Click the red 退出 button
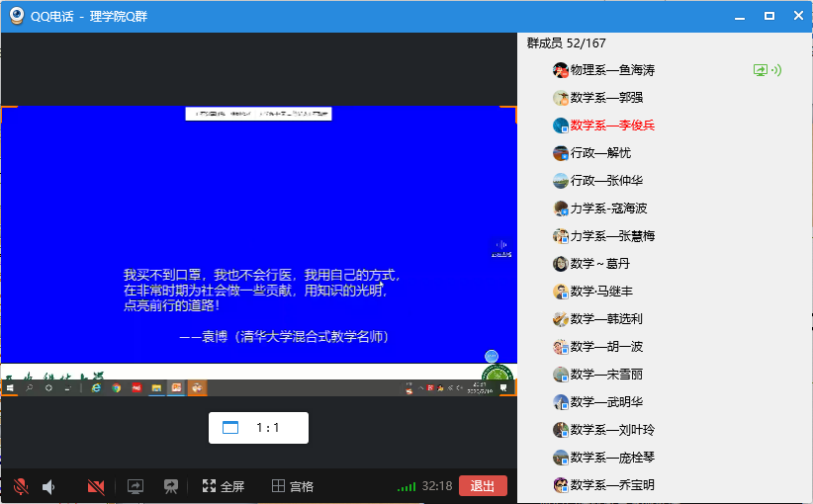The height and width of the screenshot is (504, 813). point(483,485)
